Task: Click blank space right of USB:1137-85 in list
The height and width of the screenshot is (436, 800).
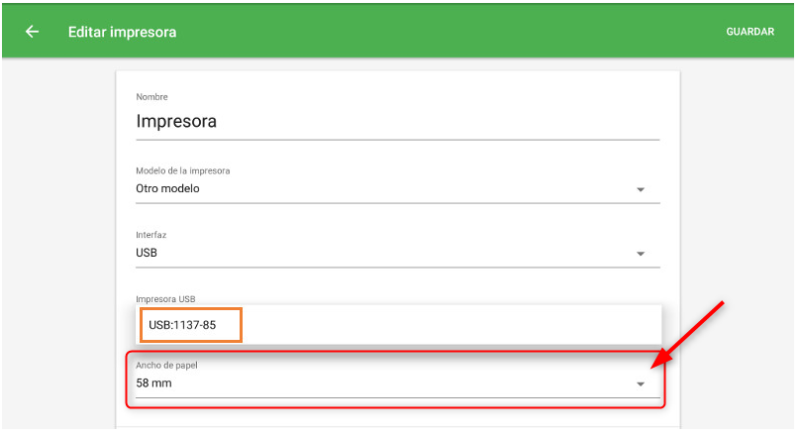Action: coord(450,325)
